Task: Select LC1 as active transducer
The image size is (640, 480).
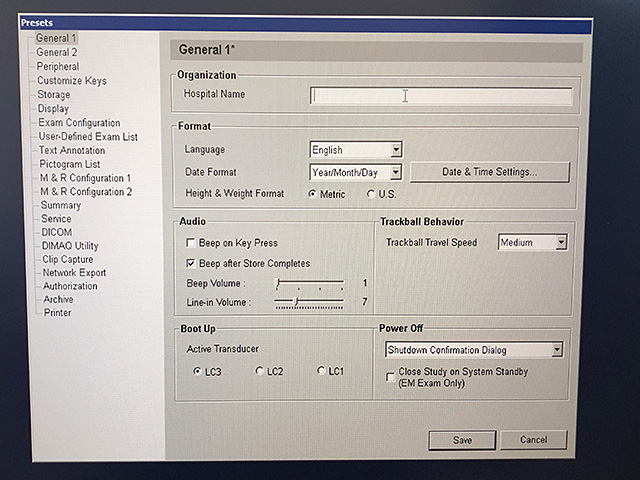Action: (x=321, y=370)
